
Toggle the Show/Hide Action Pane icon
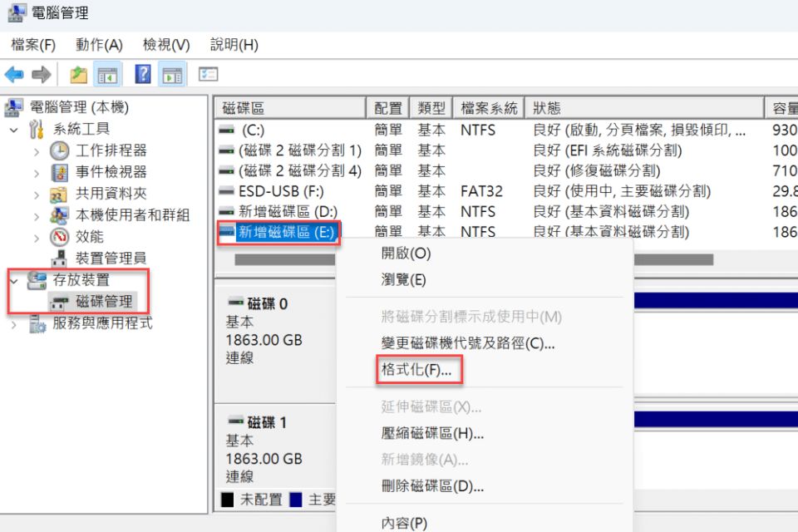pyautogui.click(x=172, y=76)
